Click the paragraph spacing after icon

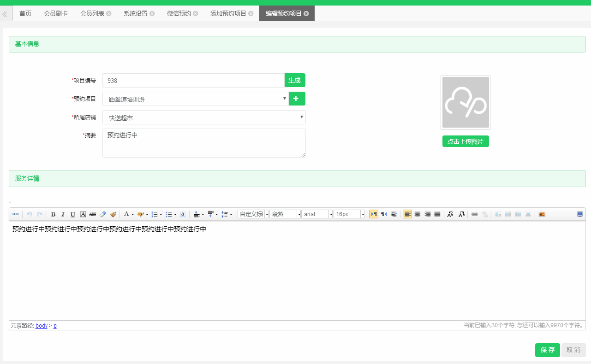pos(211,214)
